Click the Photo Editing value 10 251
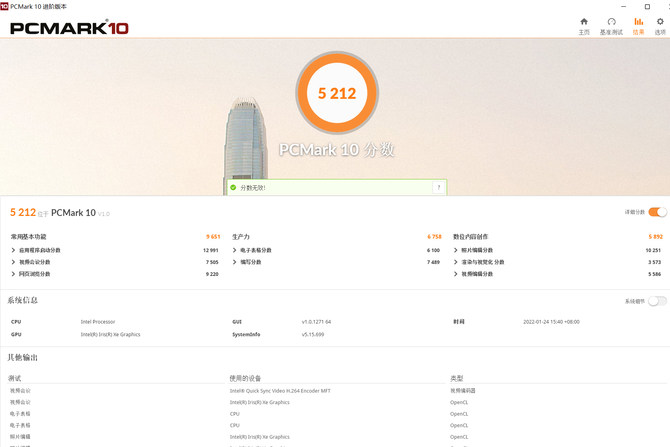Viewport: 670px width, 447px height. (653, 250)
